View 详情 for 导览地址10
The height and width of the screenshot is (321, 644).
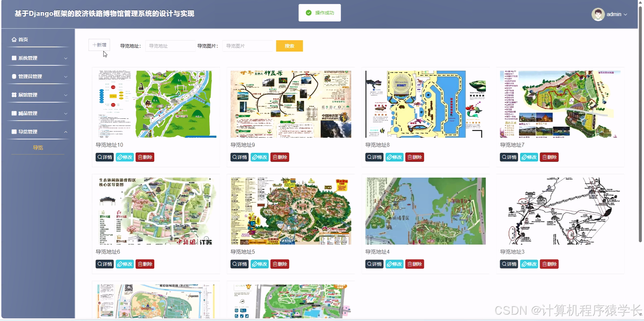coord(105,157)
